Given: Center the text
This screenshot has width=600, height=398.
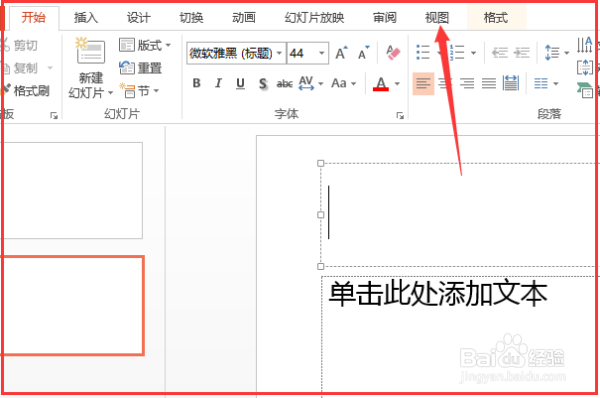Looking at the screenshot, I should pyautogui.click(x=445, y=83).
